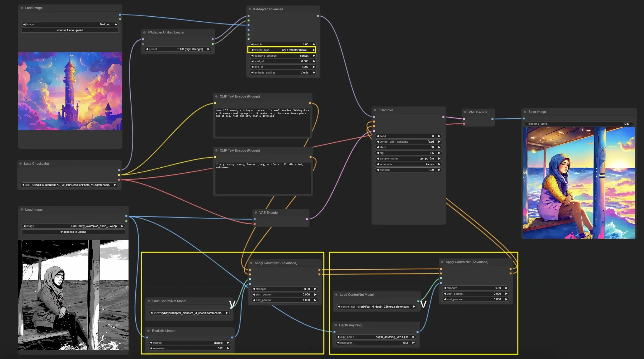Click choose file to upload button (top)
This screenshot has height=359, width=644.
[x=70, y=30]
